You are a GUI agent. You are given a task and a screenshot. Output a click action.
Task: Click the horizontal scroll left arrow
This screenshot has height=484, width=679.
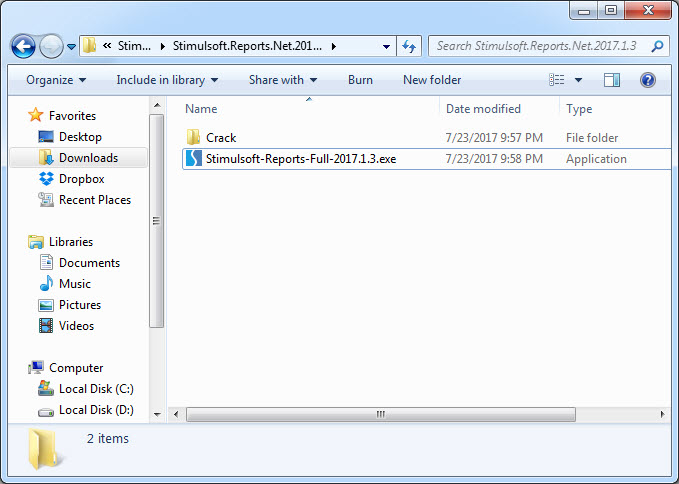(176, 414)
